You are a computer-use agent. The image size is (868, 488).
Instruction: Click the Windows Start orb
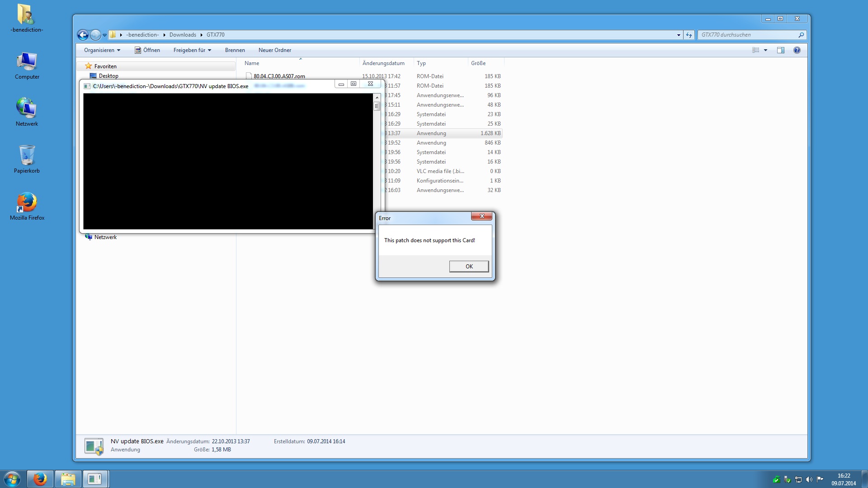click(12, 479)
